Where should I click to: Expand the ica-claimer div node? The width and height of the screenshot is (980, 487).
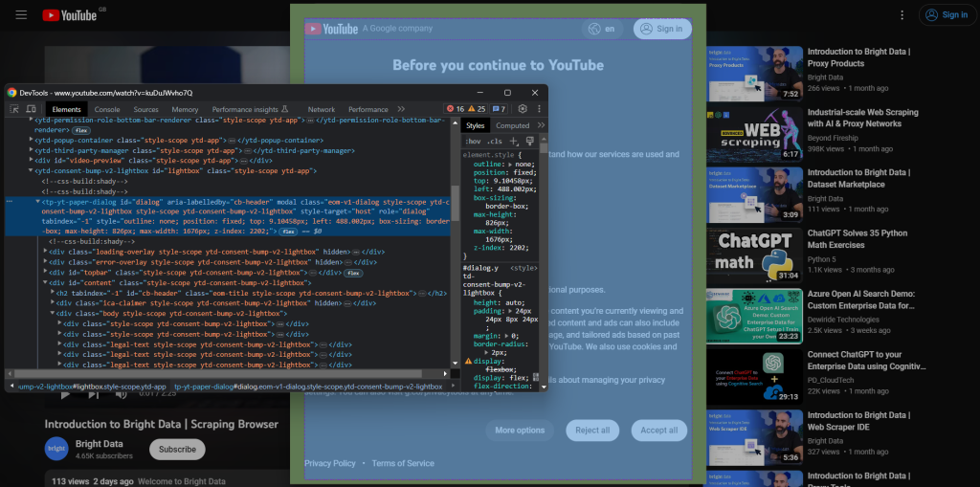53,302
